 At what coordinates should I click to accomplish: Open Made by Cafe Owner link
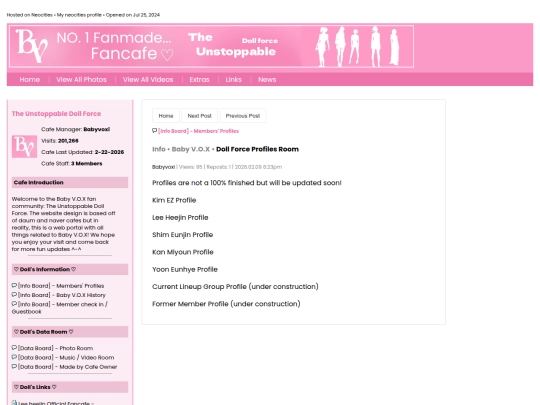coord(68,367)
